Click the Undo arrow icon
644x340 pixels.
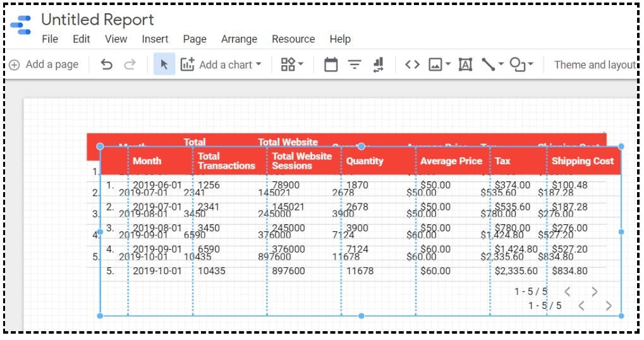106,64
